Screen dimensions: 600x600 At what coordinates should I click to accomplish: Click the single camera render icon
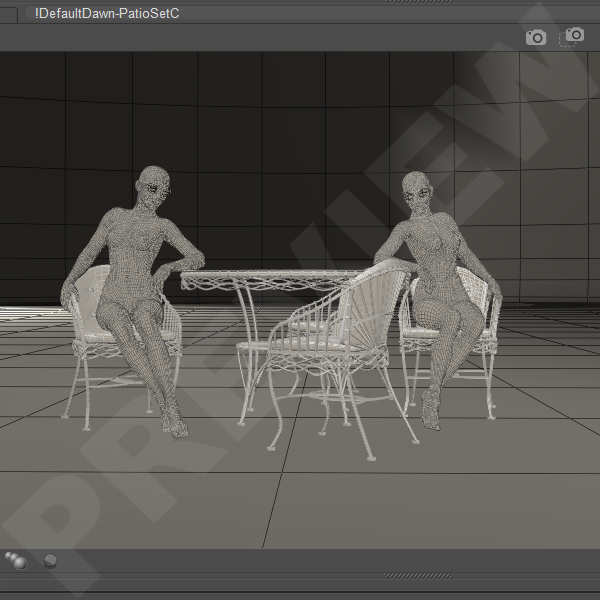(536, 37)
